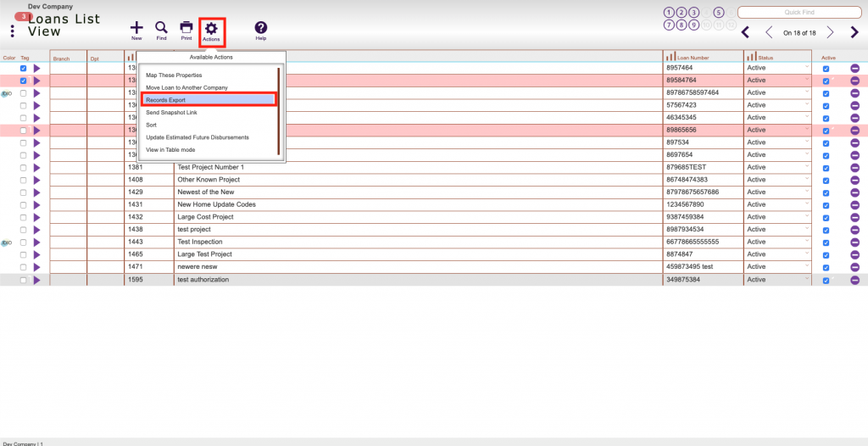The height and width of the screenshot is (446, 868).
Task: Expand the Status dropdown for Test Project Number 1
Action: 777,167
